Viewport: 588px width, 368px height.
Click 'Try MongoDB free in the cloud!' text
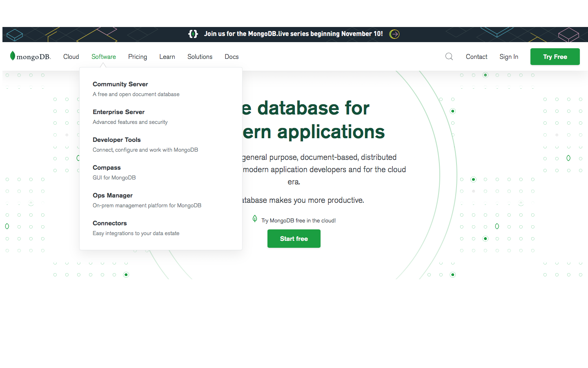pyautogui.click(x=298, y=221)
